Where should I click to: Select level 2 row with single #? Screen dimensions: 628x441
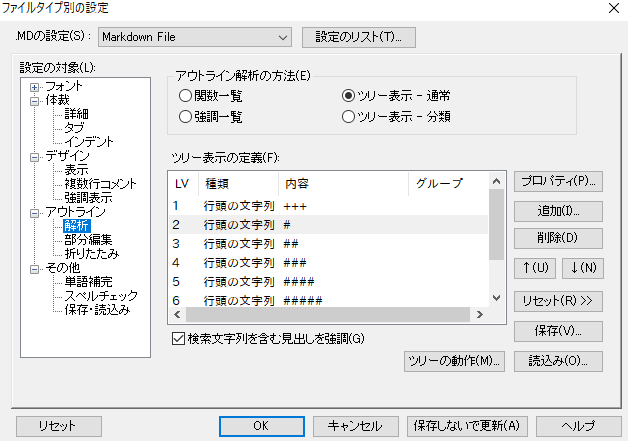pos(329,225)
